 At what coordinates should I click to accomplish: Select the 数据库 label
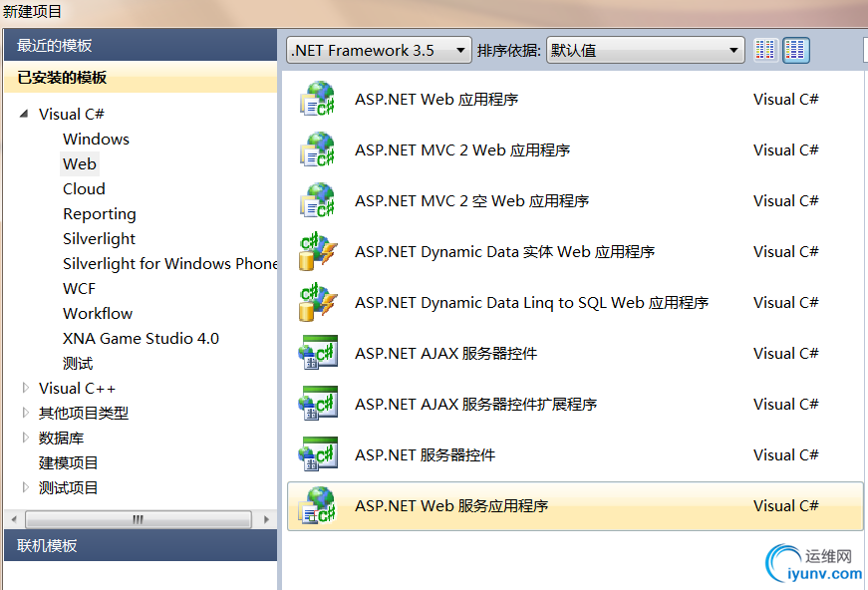pyautogui.click(x=61, y=438)
